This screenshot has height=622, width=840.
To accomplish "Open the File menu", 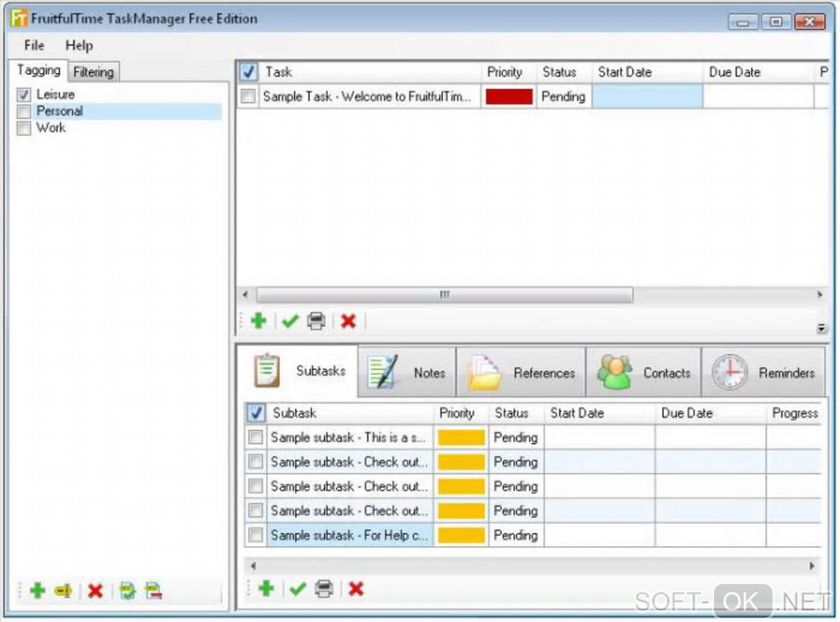I will [x=34, y=45].
